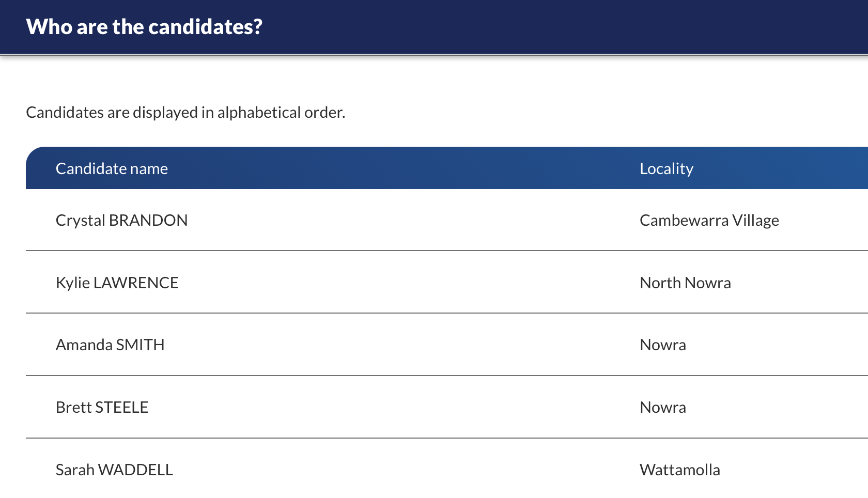
Task: Click the North Nowra locality cell
Action: (685, 283)
